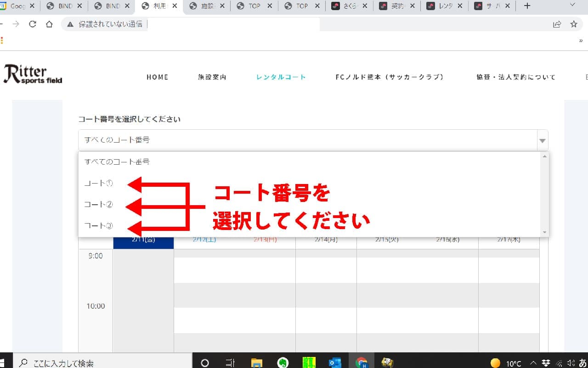588x368 pixels.
Task: Launch Outlook from the taskbar
Action: [335, 362]
